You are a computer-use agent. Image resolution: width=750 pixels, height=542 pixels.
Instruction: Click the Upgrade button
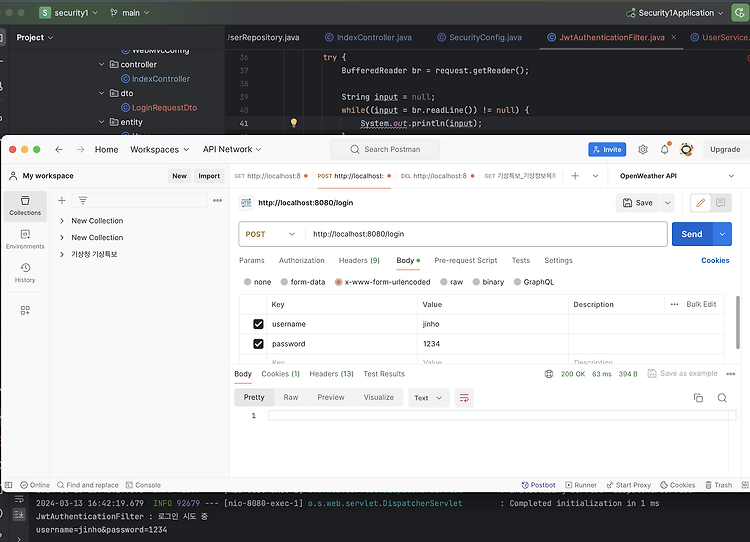725,149
